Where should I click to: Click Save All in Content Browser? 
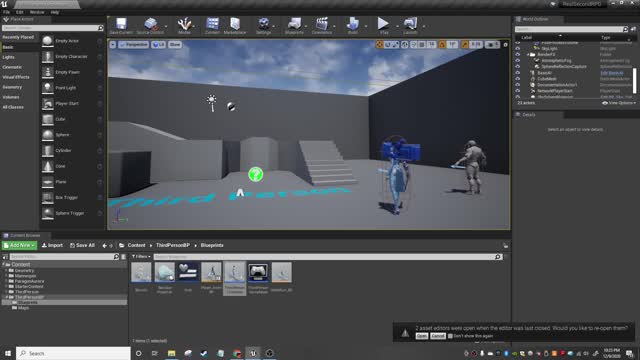(82, 245)
